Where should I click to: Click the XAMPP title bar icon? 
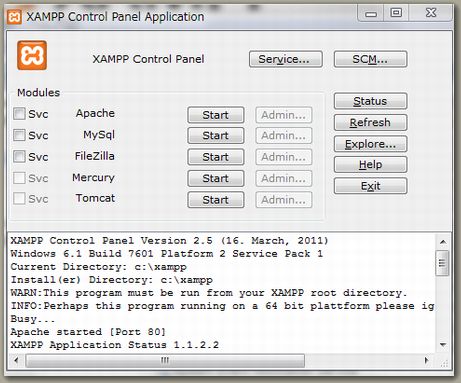pos(14,17)
